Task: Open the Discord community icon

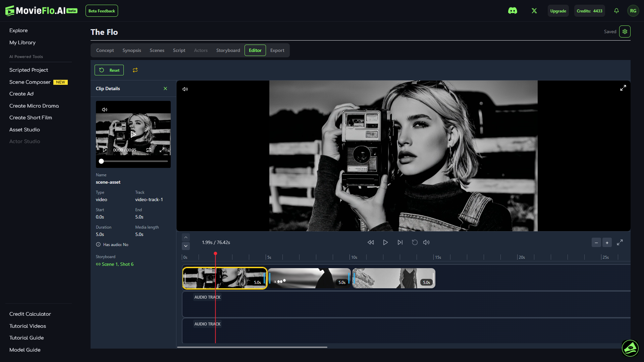Action: [513, 11]
